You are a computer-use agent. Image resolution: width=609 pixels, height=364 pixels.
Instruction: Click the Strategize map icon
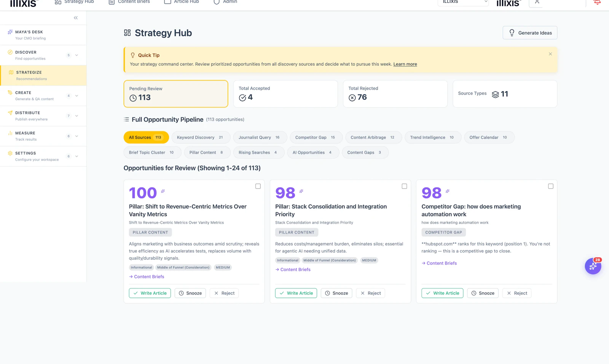point(11,72)
